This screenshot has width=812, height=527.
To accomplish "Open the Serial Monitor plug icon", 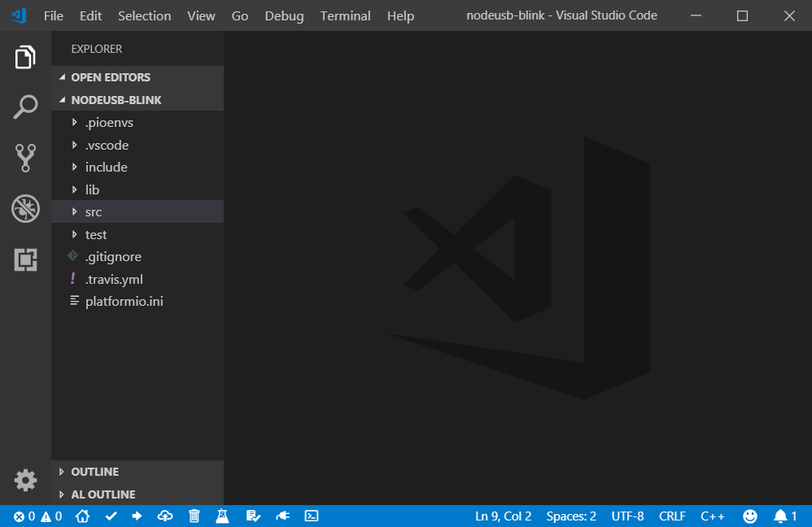I will [283, 516].
